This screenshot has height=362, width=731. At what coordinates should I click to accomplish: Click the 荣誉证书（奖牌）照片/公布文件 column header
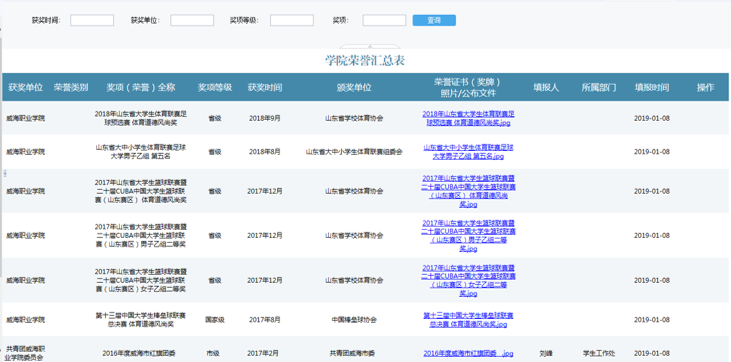tap(468, 87)
